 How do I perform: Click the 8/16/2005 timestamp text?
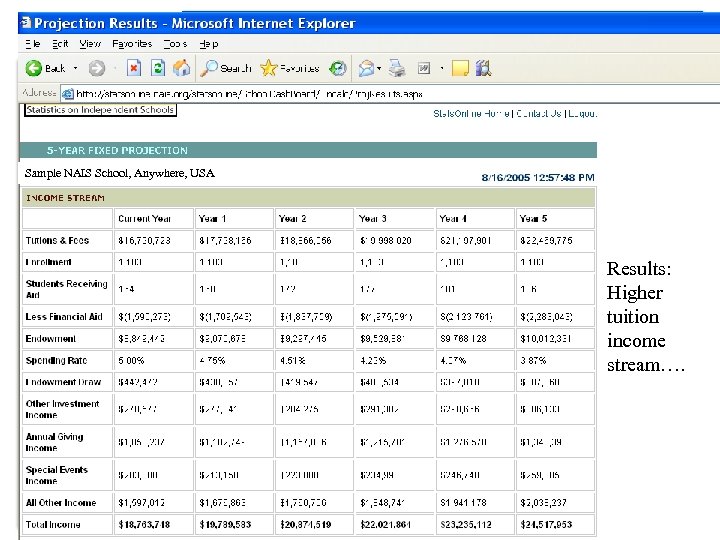[x=538, y=177]
